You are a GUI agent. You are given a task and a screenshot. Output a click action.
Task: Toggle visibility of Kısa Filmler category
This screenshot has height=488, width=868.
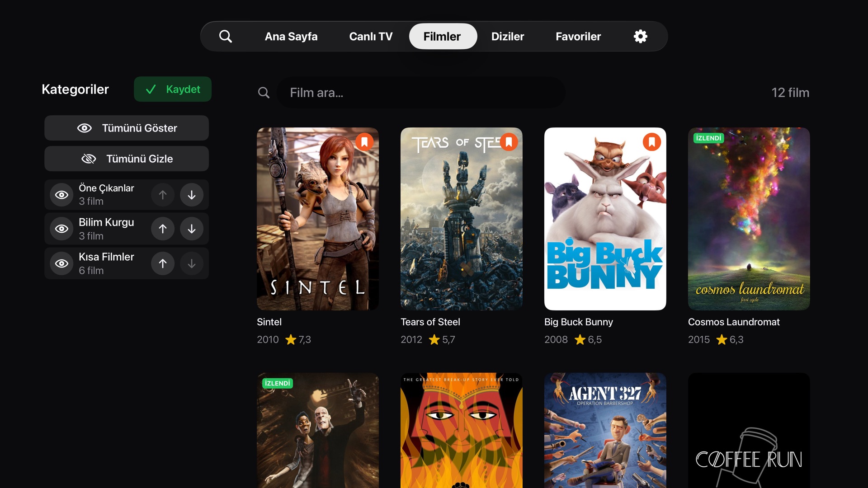click(61, 263)
